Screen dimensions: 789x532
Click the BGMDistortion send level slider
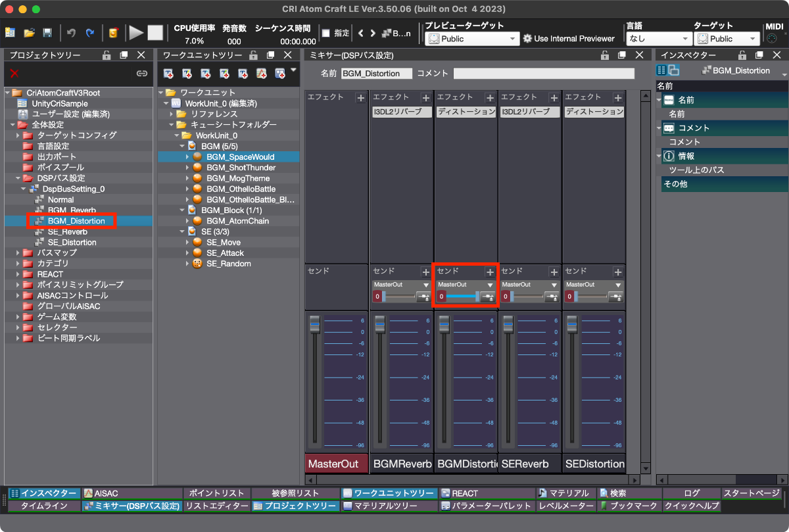point(462,297)
